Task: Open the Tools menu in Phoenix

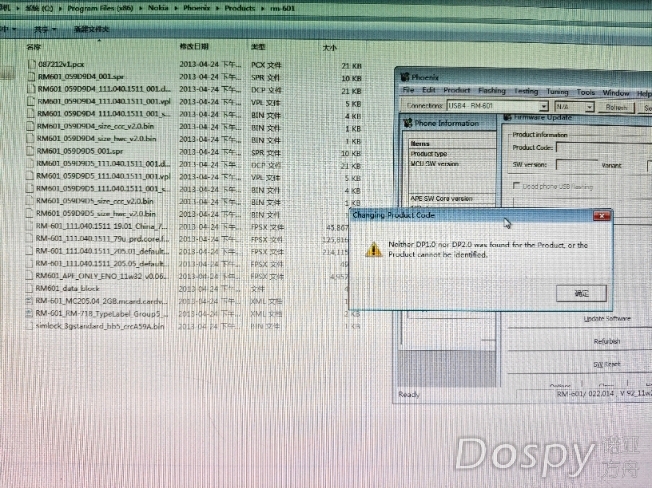Action: (x=585, y=91)
